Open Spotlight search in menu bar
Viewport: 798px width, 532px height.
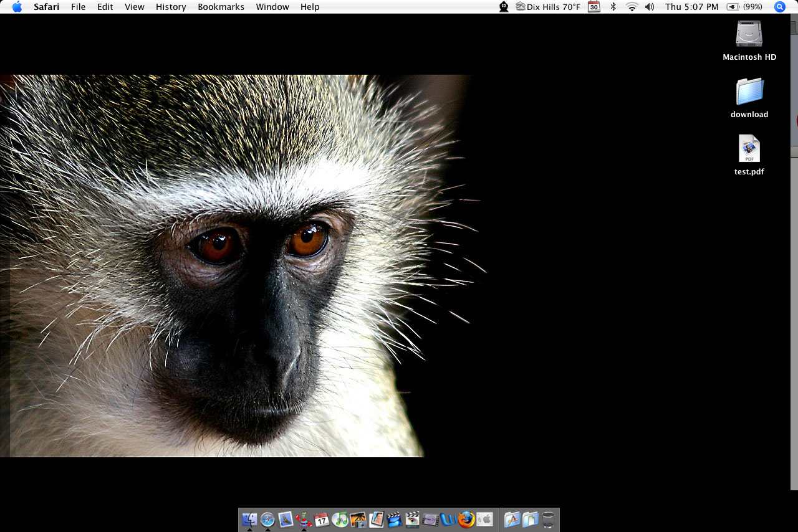tap(779, 7)
